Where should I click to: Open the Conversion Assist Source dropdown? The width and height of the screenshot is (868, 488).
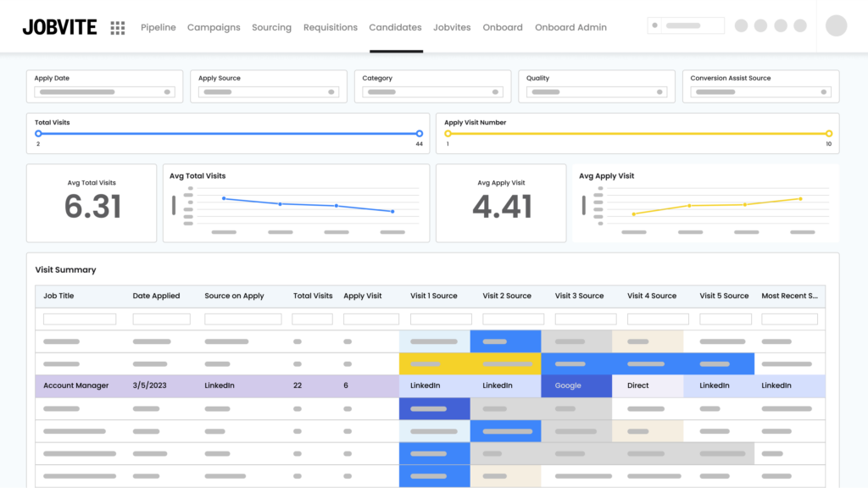click(760, 91)
